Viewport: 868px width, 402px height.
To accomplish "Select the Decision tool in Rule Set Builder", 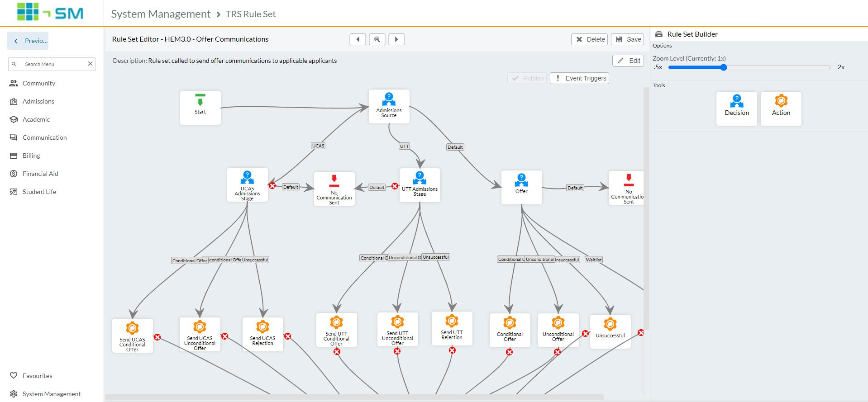I will (x=736, y=109).
